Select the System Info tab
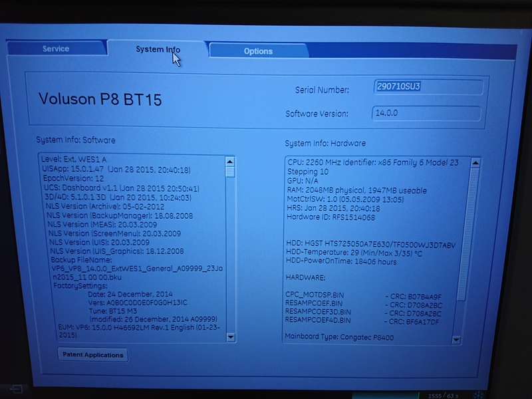 [x=158, y=49]
